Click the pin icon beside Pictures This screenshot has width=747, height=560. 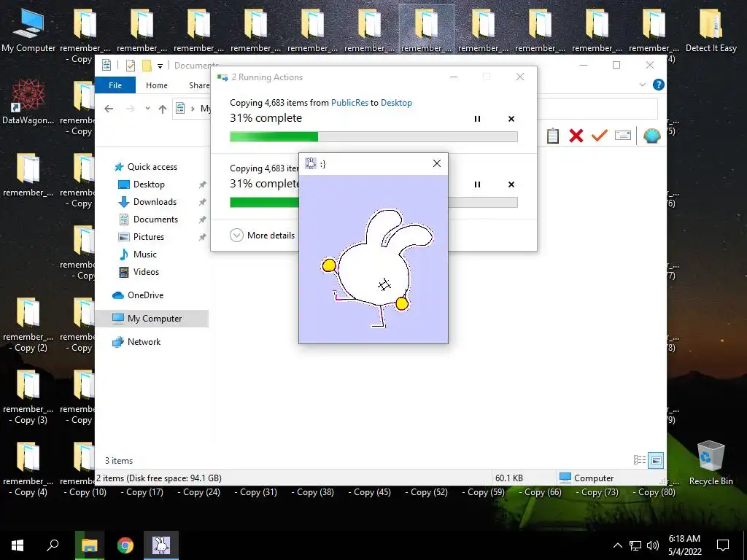pyautogui.click(x=203, y=237)
